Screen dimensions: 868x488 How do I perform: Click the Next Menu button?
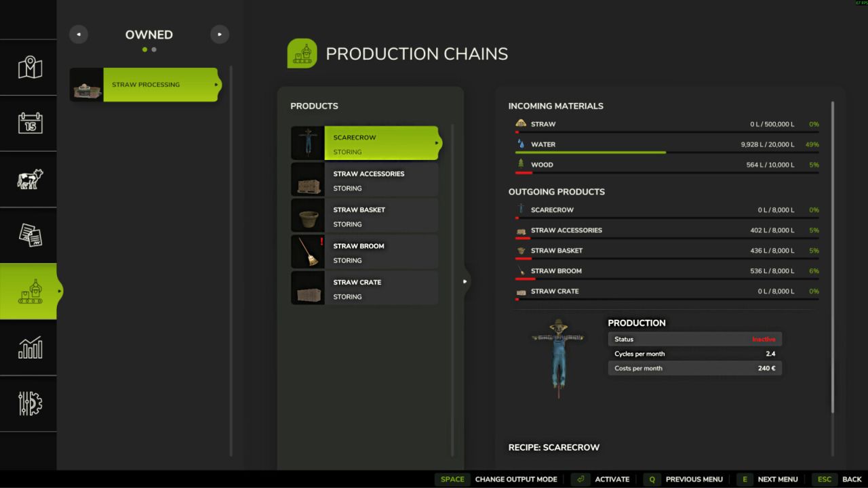click(768, 479)
